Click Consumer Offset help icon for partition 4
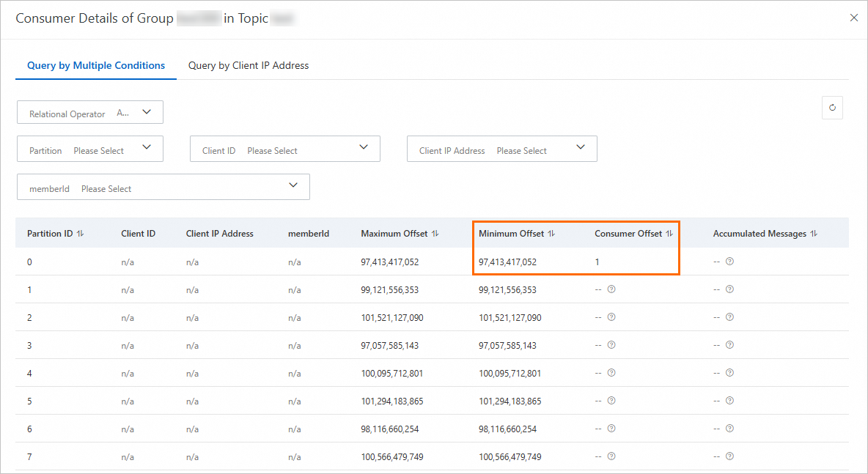This screenshot has height=474, width=868. (611, 372)
